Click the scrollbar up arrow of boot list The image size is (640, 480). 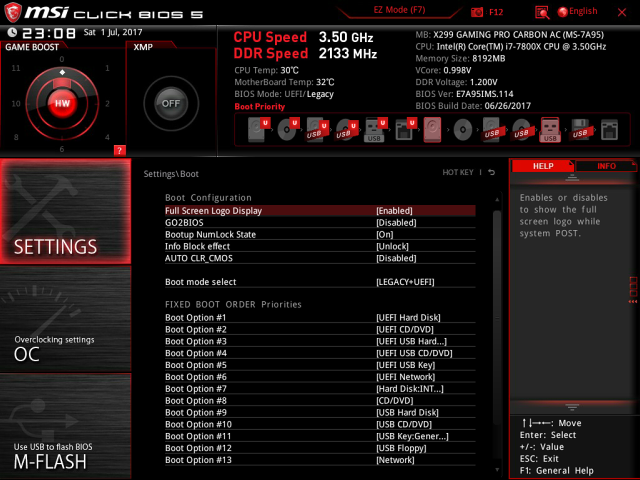[497, 200]
